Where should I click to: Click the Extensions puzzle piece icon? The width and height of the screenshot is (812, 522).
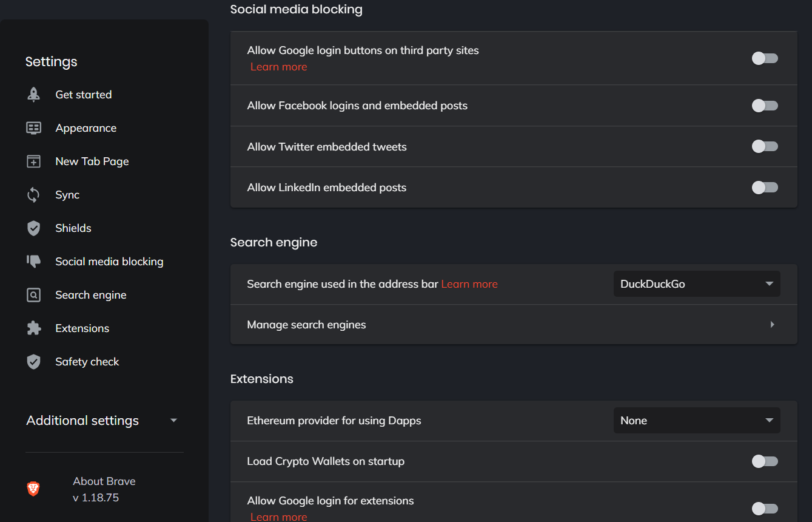click(x=34, y=328)
